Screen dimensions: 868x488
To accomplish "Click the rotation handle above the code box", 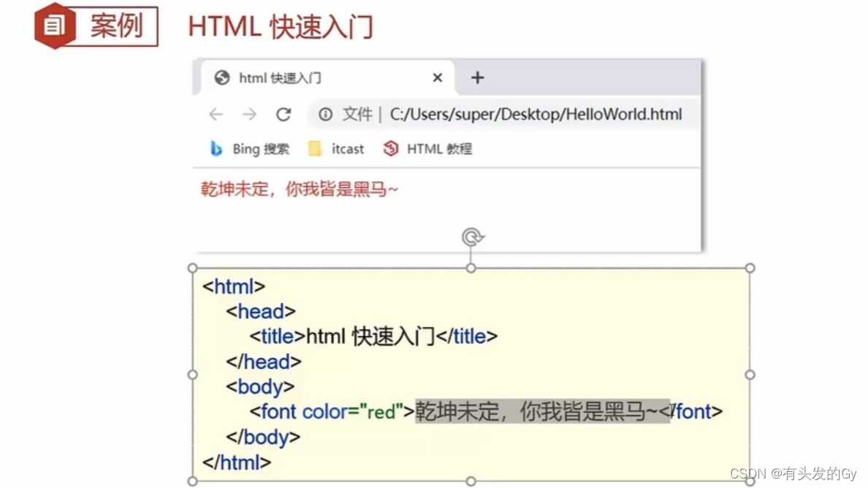I will pyautogui.click(x=472, y=237).
